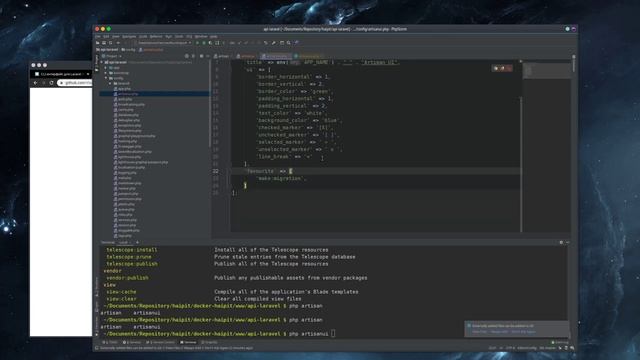Open the Window menu
The image size is (640, 360).
201,36
